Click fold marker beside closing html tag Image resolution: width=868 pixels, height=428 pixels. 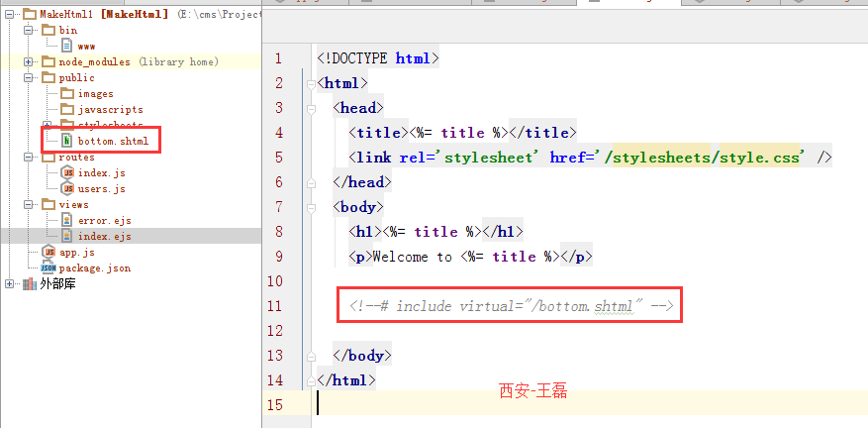click(x=311, y=380)
